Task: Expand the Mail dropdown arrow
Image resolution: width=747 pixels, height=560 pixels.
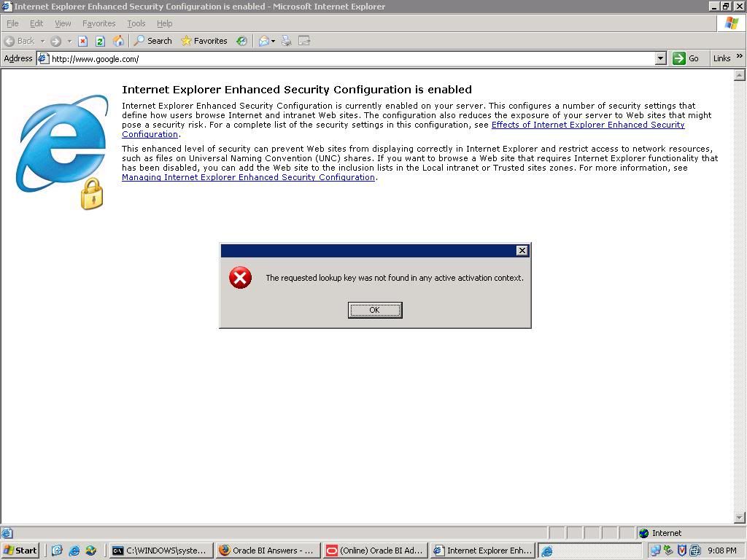Action: click(x=273, y=41)
